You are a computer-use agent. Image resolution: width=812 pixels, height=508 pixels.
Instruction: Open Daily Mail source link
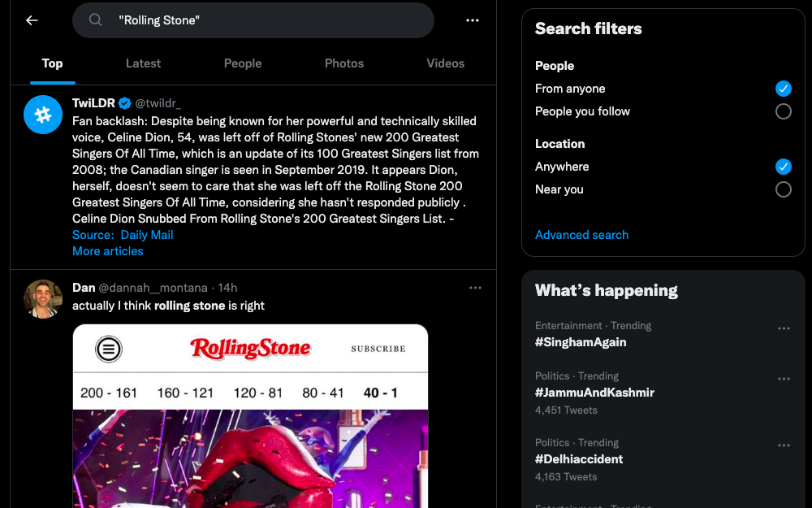pyautogui.click(x=147, y=235)
